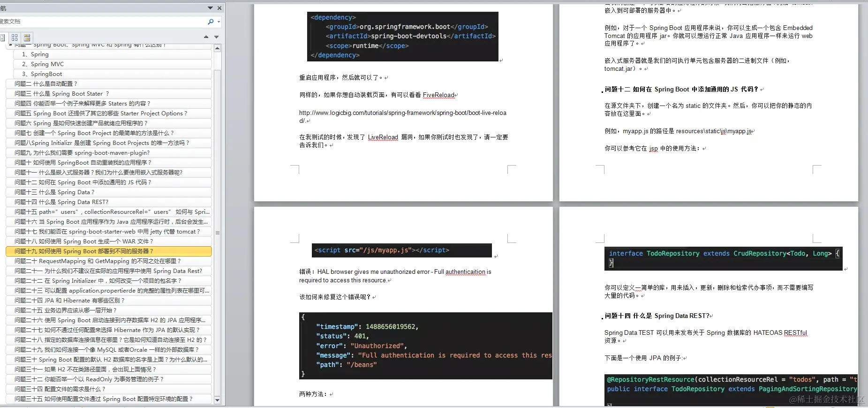Jump to 问题四 Staters 的内容 heading
The height and width of the screenshot is (408, 868).
(x=109, y=104)
